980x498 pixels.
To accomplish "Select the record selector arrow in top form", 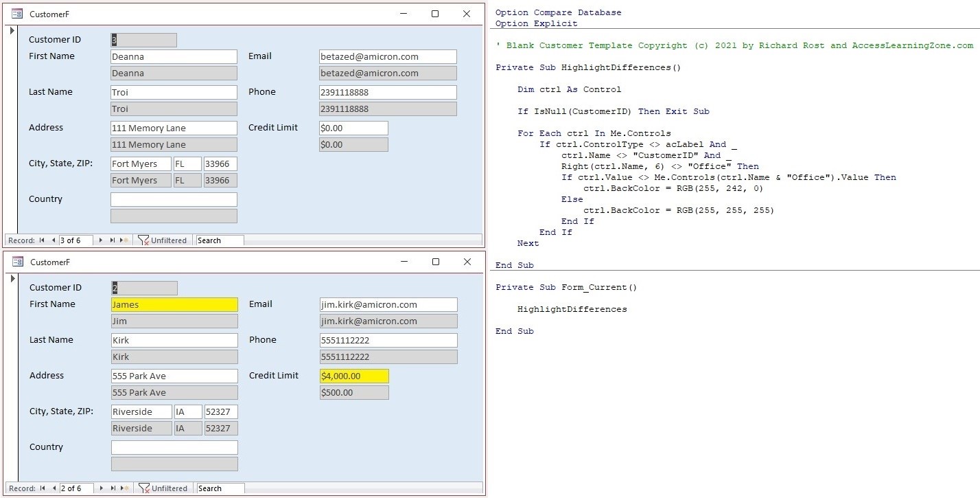I will tap(12, 31).
